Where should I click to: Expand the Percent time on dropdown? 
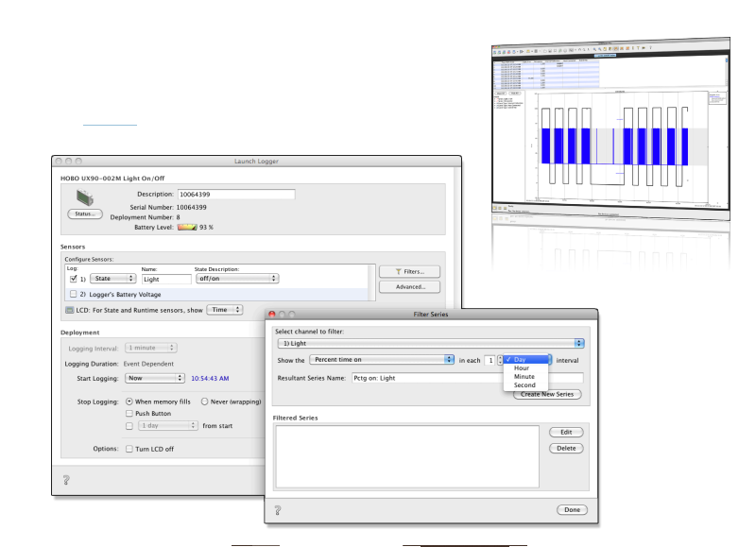[382, 360]
